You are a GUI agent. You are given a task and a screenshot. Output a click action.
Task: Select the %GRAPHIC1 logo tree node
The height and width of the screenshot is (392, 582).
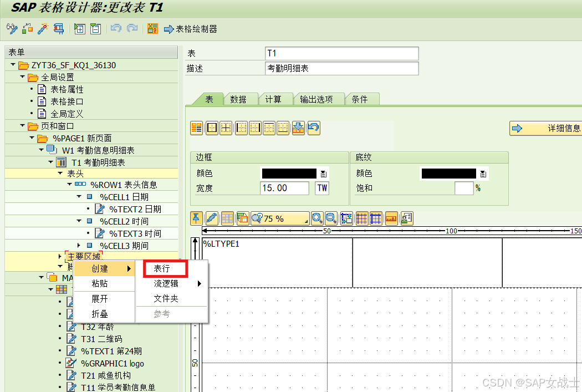coord(113,363)
